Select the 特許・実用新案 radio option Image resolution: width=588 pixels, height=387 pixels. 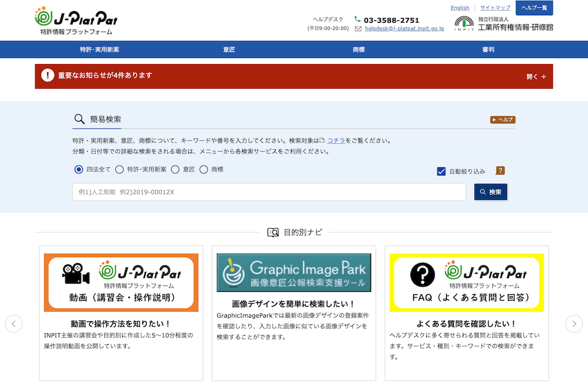pos(119,170)
